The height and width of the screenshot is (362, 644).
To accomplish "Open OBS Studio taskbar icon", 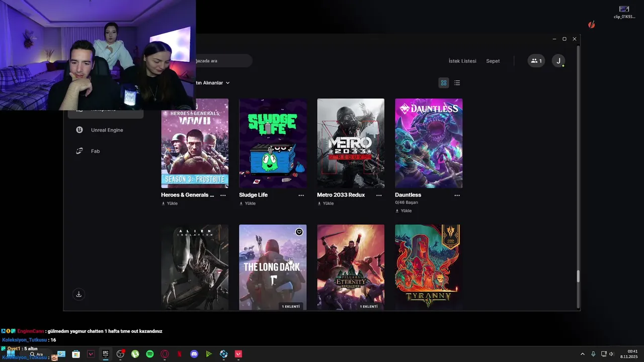I will [x=120, y=354].
